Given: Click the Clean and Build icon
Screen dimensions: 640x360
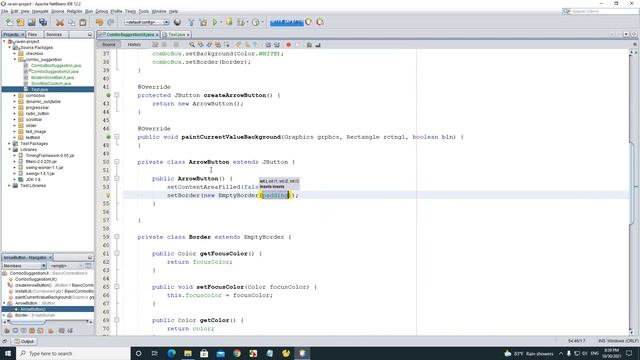Looking at the screenshot, I should coord(203,22).
